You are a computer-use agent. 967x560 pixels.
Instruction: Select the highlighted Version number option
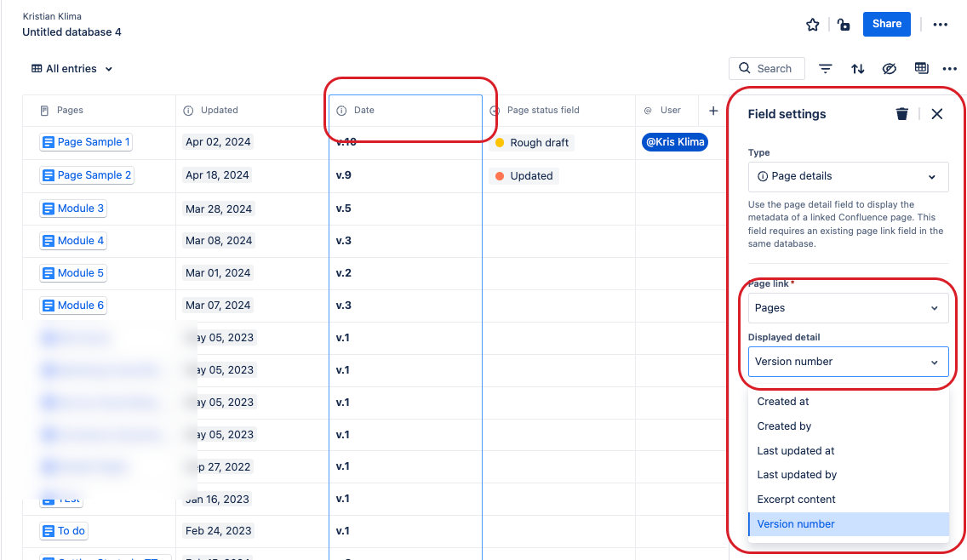tap(795, 523)
